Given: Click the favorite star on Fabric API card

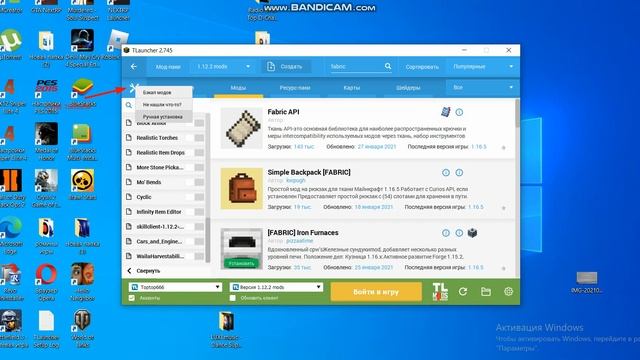Looking at the screenshot, I should (503, 148).
